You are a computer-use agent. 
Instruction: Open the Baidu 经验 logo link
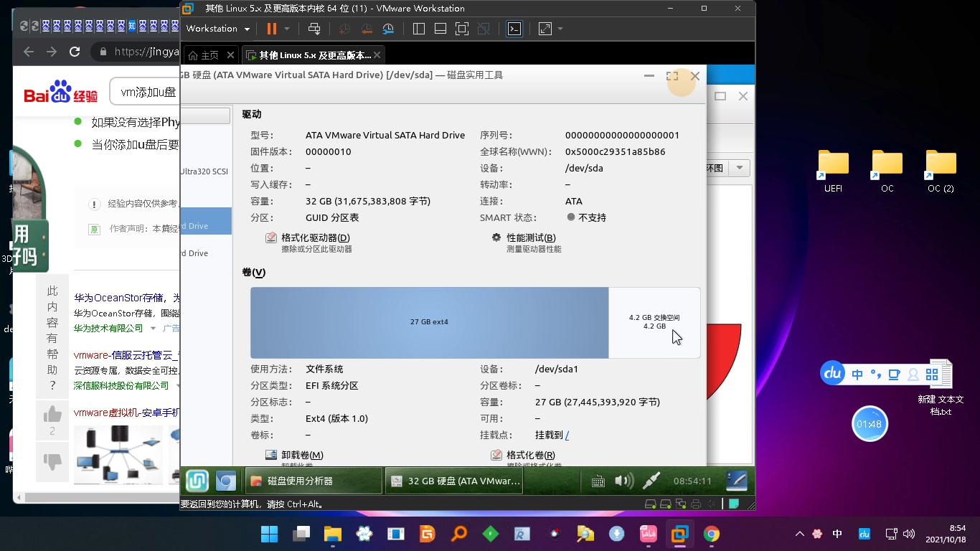pyautogui.click(x=61, y=93)
